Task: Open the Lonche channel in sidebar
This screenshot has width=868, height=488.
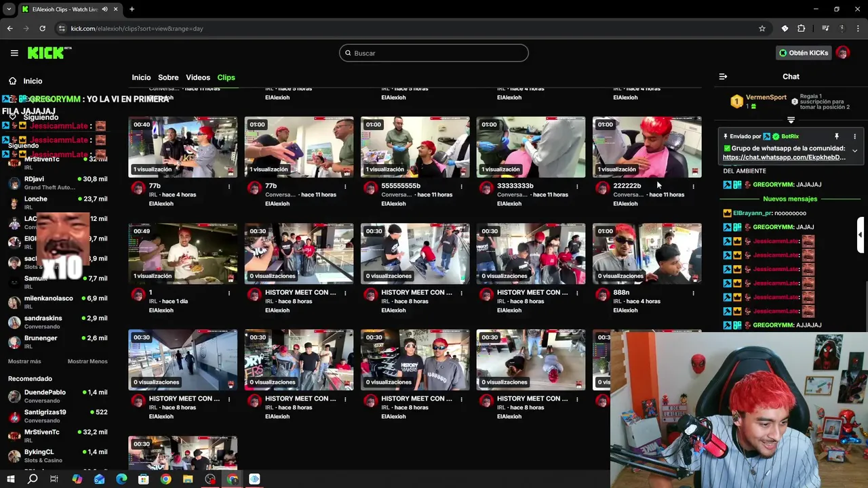Action: 58,203
